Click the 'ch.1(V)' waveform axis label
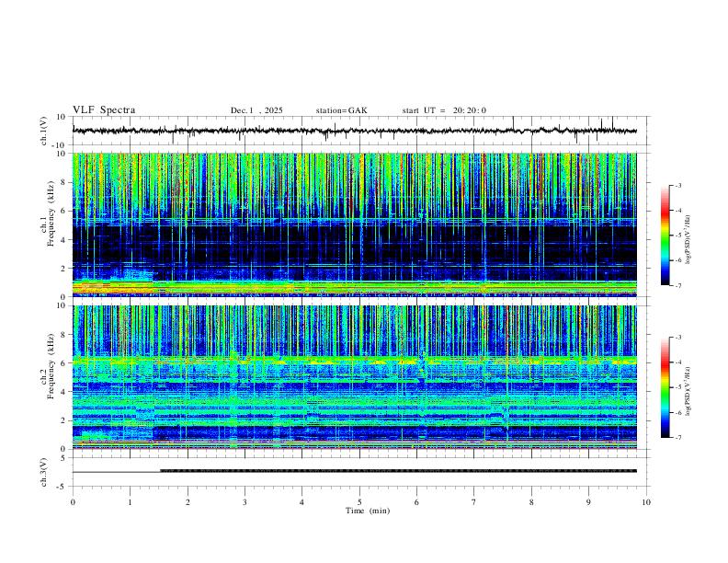Image resolution: width=728 pixels, height=563 pixels. click(44, 131)
